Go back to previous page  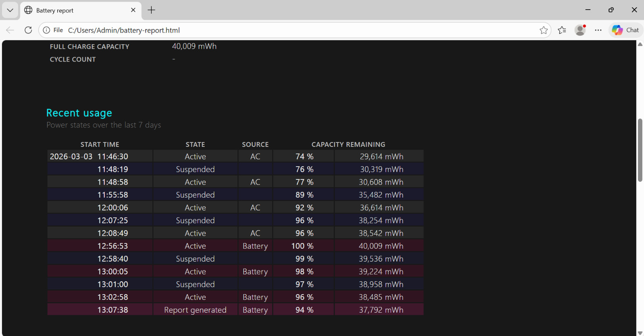tap(10, 30)
